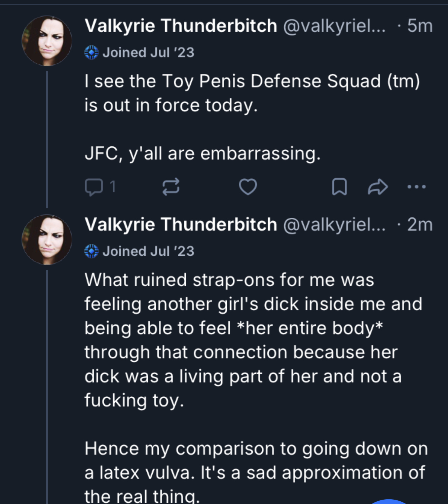Click the @valkyriel... handle on second post

click(x=334, y=224)
